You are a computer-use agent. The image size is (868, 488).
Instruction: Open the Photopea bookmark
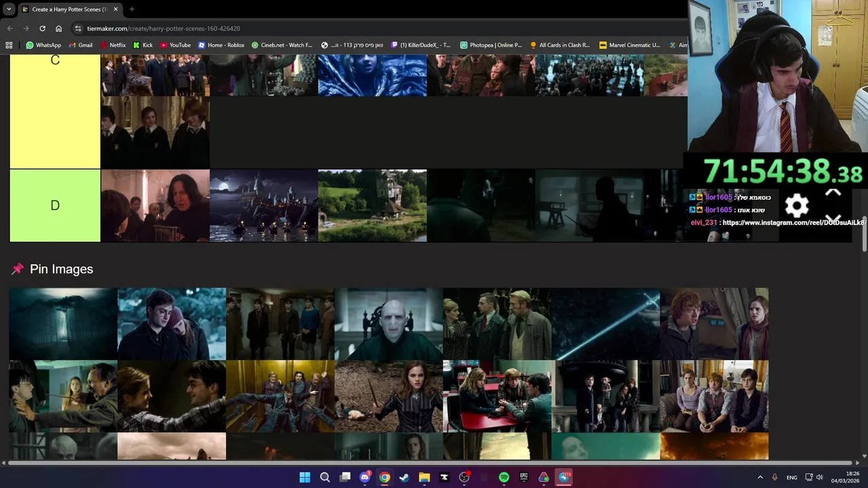point(491,45)
